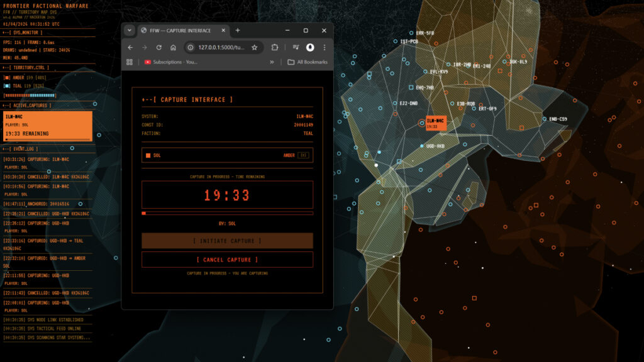The height and width of the screenshot is (362, 644).
Task: Click the capture progress bar under the timer
Action: [x=227, y=214]
